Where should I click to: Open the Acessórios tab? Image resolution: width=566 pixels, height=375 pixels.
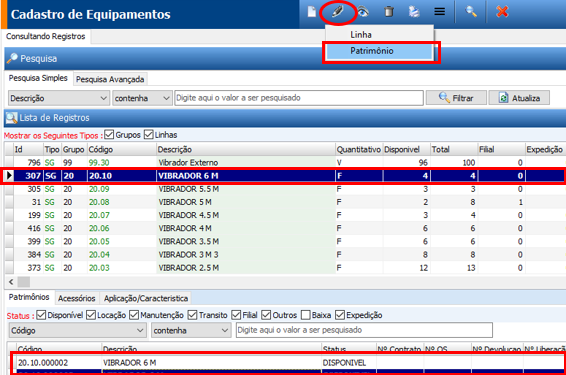pyautogui.click(x=77, y=298)
